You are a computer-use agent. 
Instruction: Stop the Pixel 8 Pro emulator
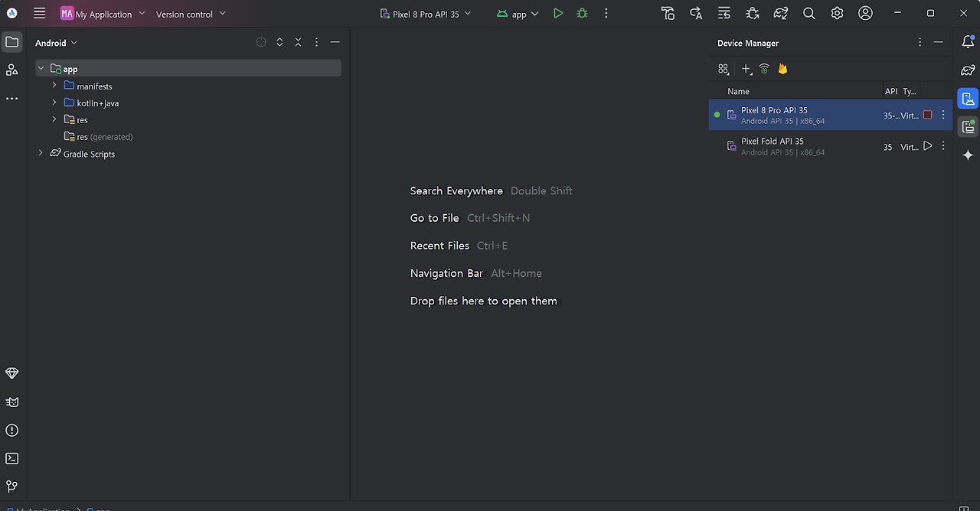pos(926,113)
